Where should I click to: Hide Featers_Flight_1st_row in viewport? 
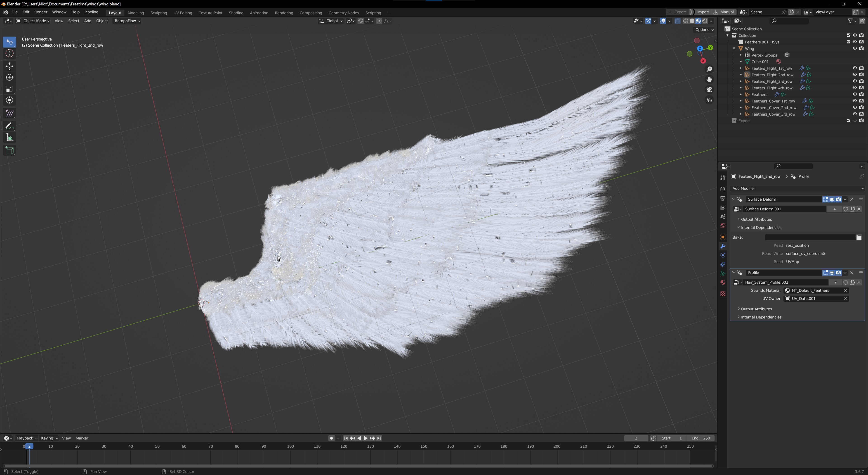point(854,68)
